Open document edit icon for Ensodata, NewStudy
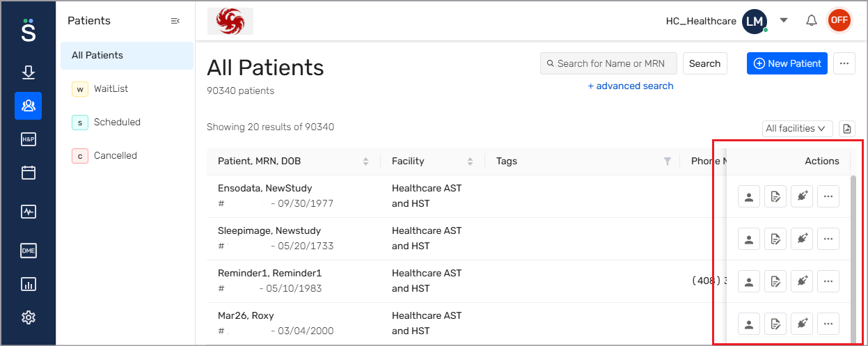Image resolution: width=868 pixels, height=346 pixels. click(775, 197)
